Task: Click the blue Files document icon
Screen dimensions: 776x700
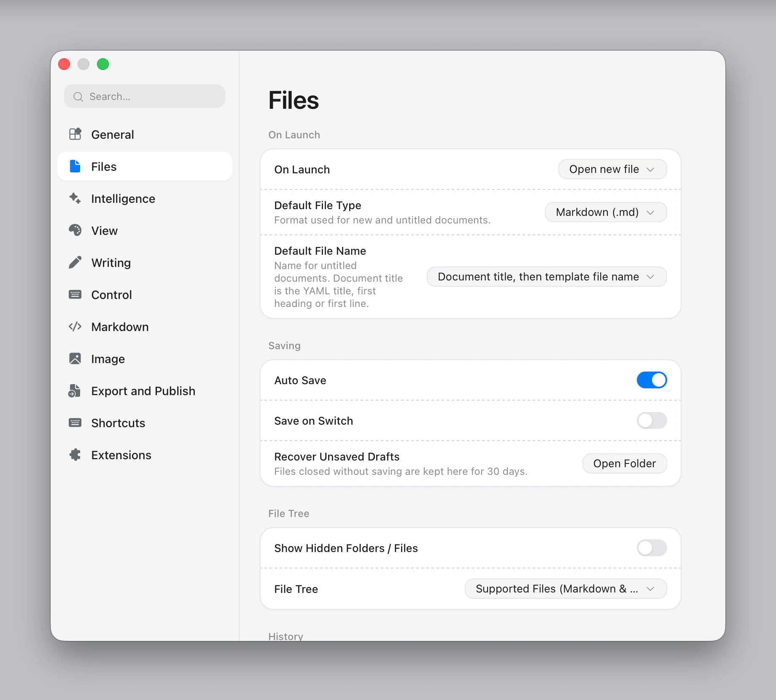Action: pos(75,166)
